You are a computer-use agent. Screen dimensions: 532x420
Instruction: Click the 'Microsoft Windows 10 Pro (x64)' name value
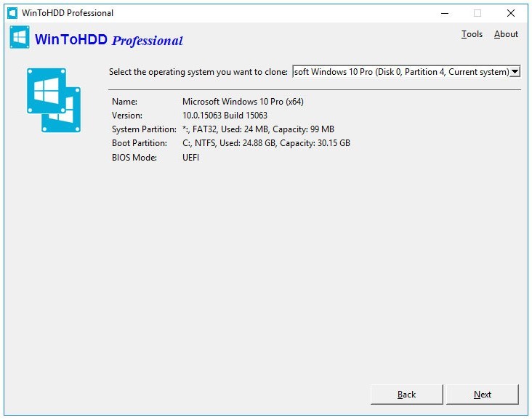(x=243, y=102)
